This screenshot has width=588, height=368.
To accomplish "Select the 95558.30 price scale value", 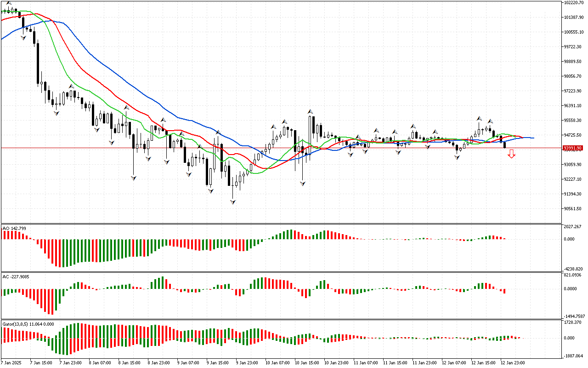I will pos(573,121).
